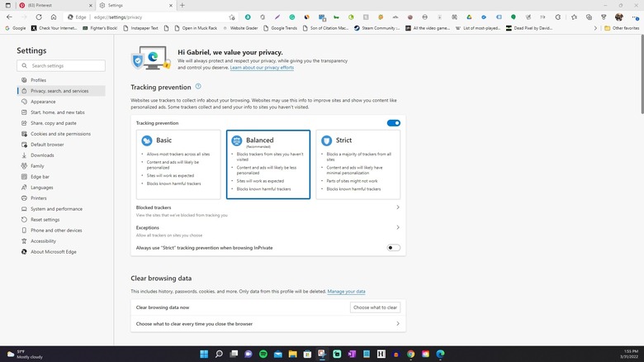Open Spotify from the taskbar
Viewport: 644px width, 362px height.
point(263,354)
